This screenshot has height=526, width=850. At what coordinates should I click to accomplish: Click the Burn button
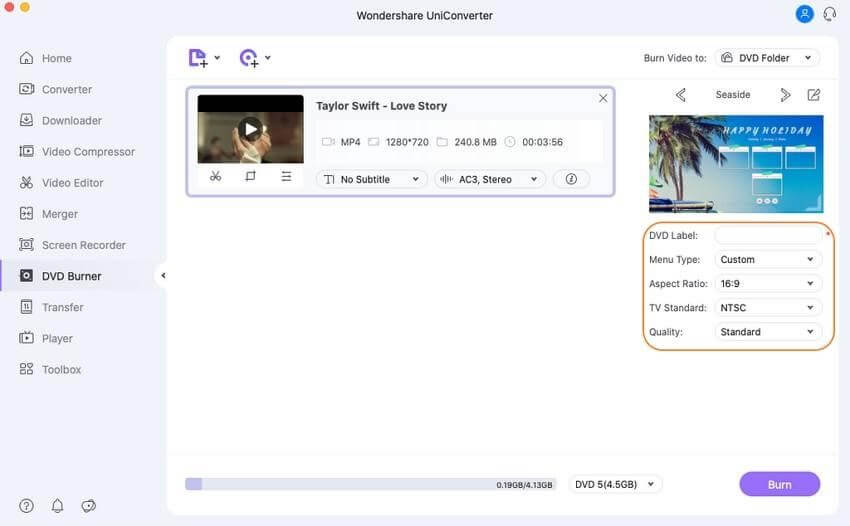[x=780, y=484]
